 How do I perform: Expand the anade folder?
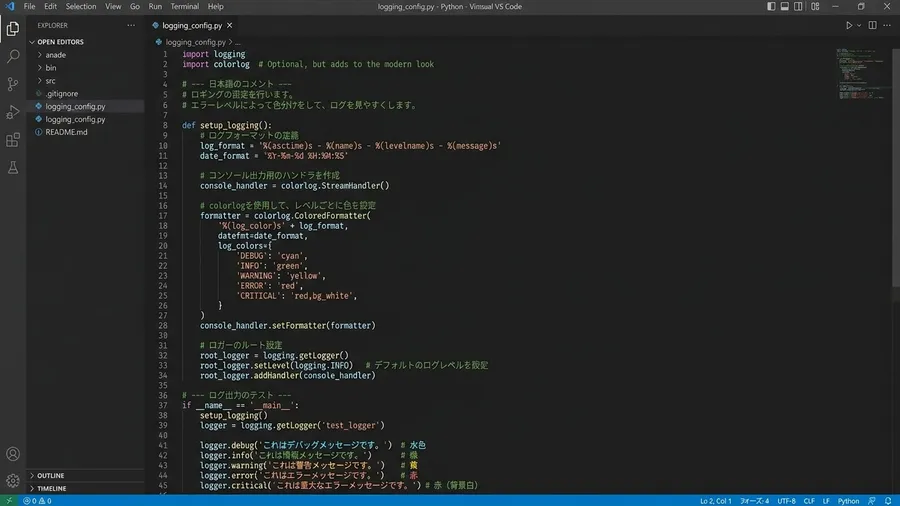tap(56, 55)
